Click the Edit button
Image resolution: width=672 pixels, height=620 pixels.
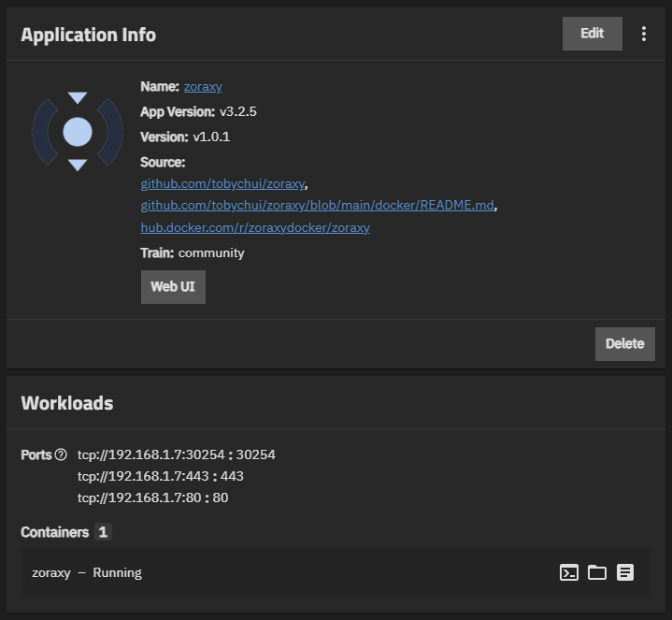[x=593, y=34]
